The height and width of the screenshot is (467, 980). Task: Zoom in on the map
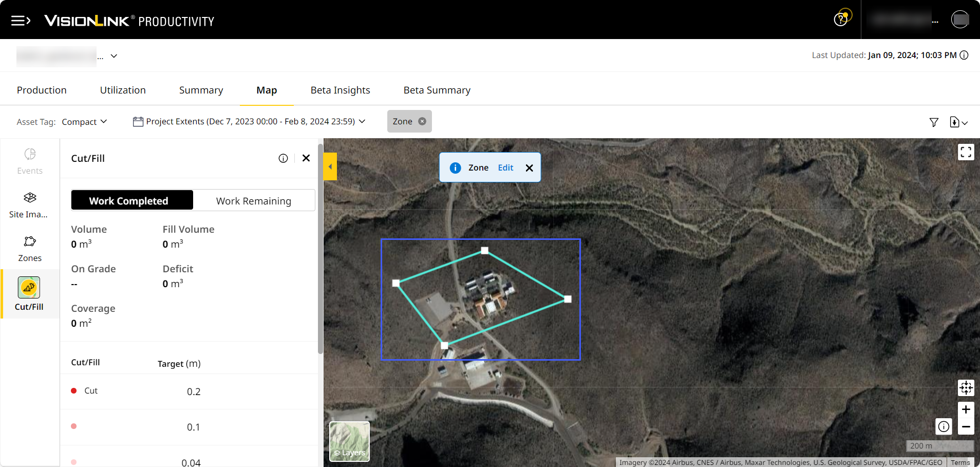[966, 409]
